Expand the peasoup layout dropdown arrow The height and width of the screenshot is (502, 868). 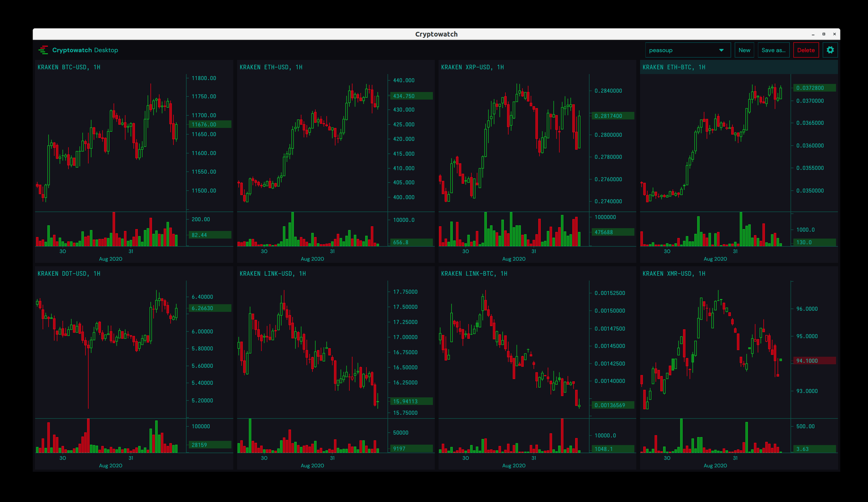point(721,50)
